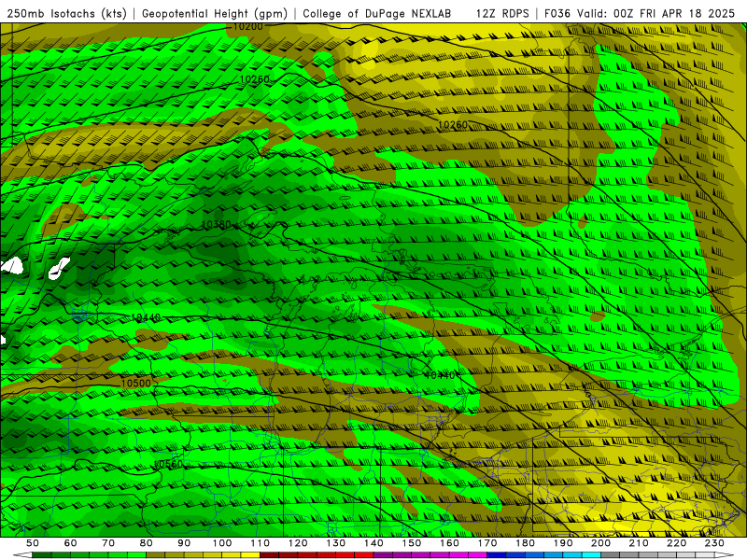Image resolution: width=747 pixels, height=560 pixels.
Task: Select the 100 knot scale label
Action: pyautogui.click(x=222, y=543)
